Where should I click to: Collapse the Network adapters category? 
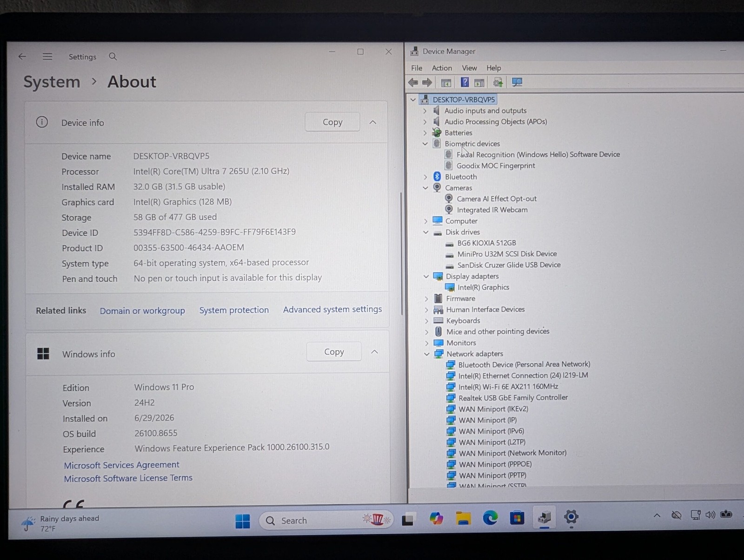coord(426,354)
